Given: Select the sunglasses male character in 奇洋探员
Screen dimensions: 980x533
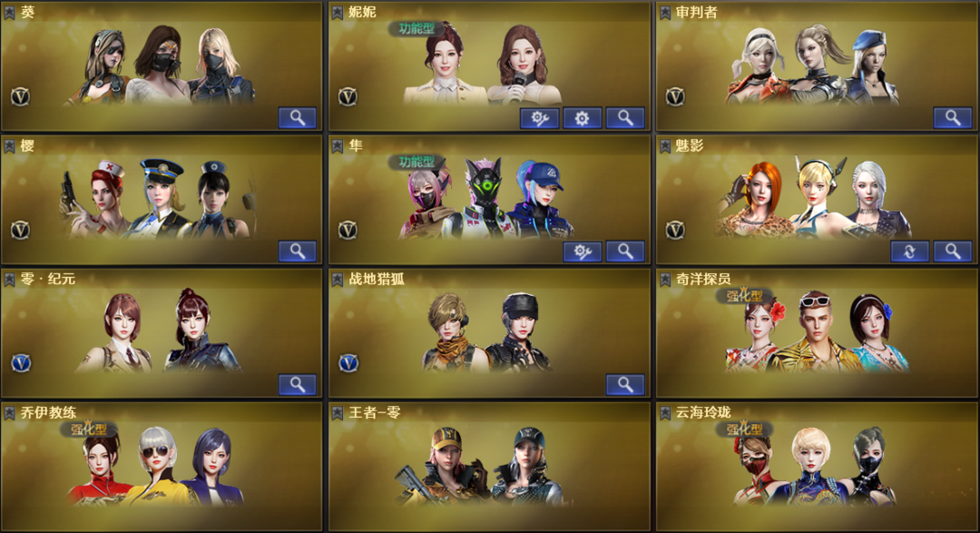Looking at the screenshot, I should pyautogui.click(x=816, y=331).
